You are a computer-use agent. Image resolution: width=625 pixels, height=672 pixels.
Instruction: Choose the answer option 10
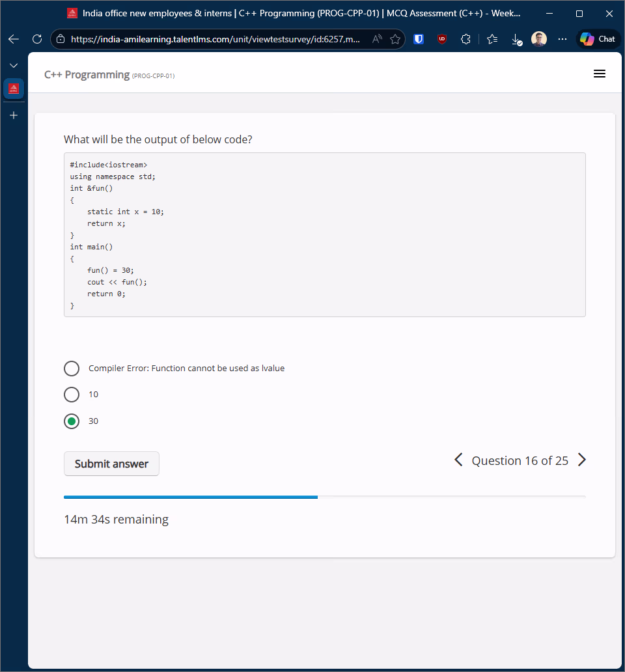point(72,395)
